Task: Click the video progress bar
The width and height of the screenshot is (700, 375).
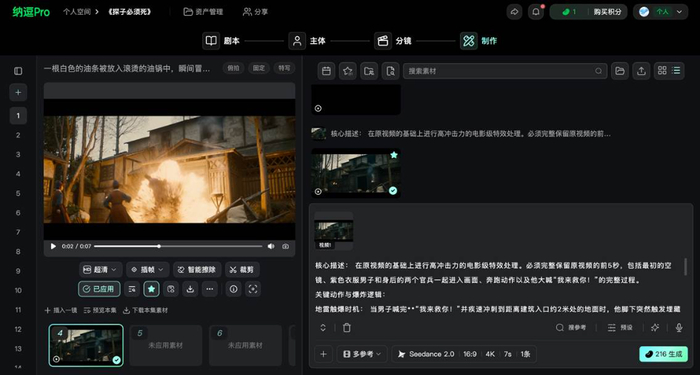Action: coord(178,246)
